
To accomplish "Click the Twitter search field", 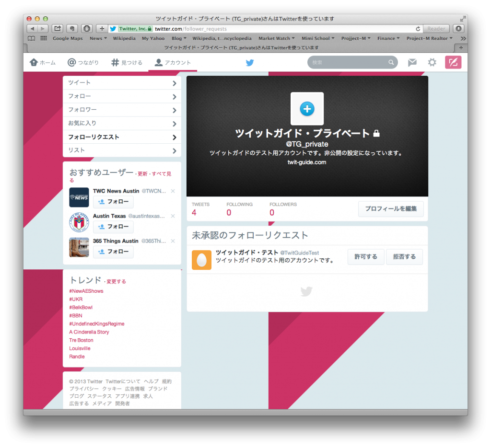I will [352, 63].
